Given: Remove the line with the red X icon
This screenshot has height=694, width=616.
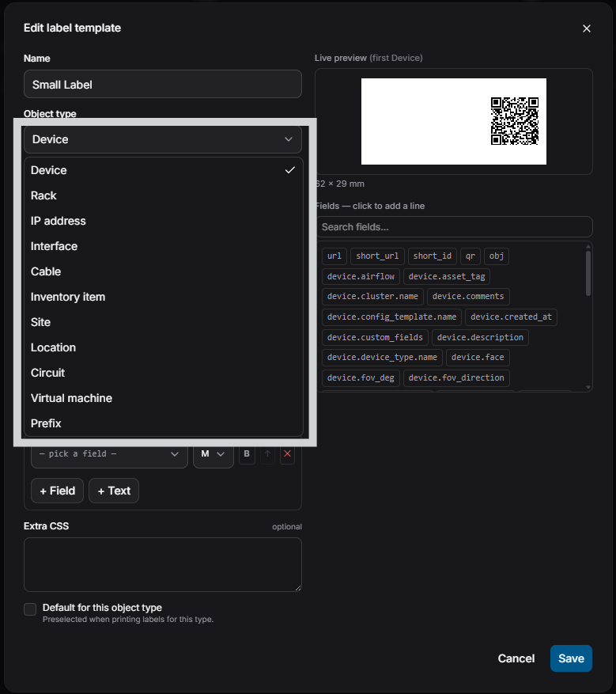Looking at the screenshot, I should coord(287,453).
